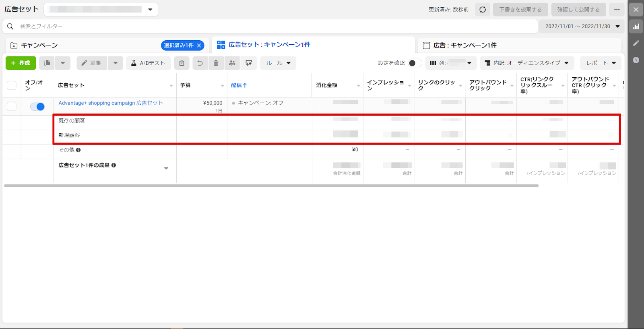Toggle the Advantage+ ad set on/off switch
This screenshot has width=644, height=329.
37,107
